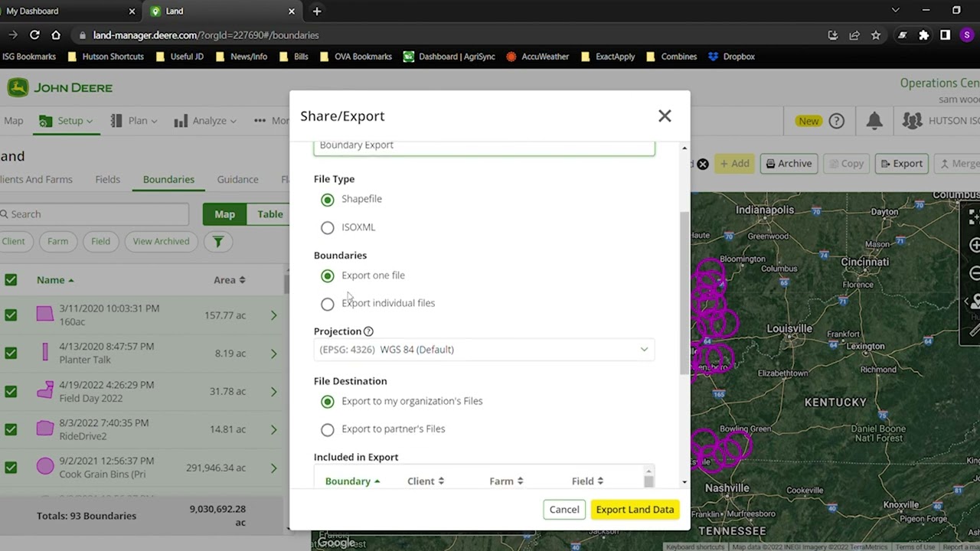980x551 pixels.
Task: Open the header help question mark icon
Action: (837, 121)
